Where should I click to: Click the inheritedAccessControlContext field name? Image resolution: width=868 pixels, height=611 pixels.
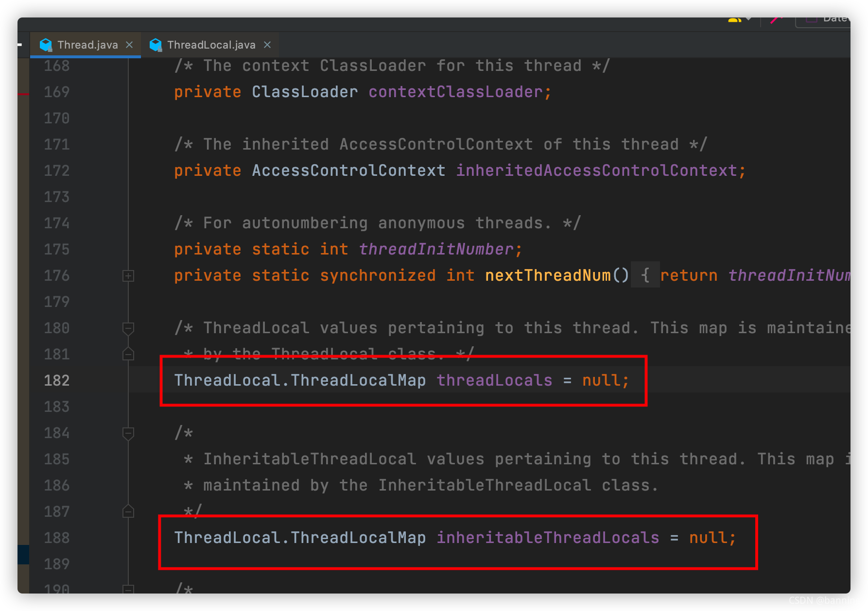coord(596,170)
